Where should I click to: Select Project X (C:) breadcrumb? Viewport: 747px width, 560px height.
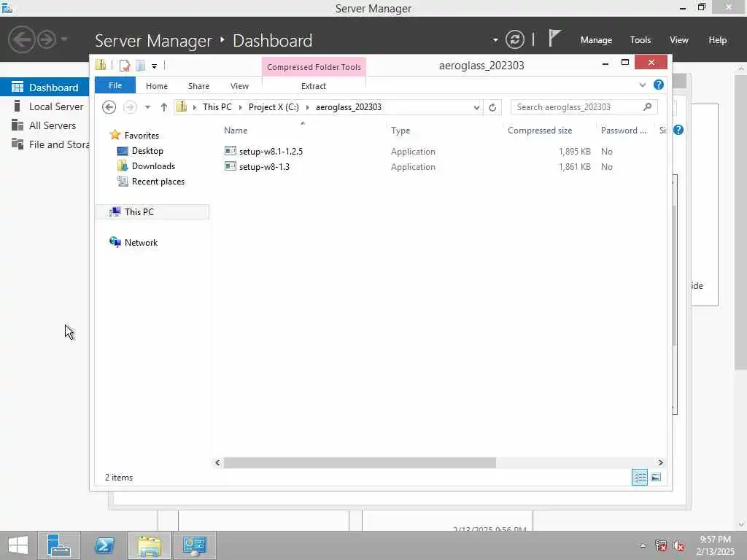[x=274, y=107]
